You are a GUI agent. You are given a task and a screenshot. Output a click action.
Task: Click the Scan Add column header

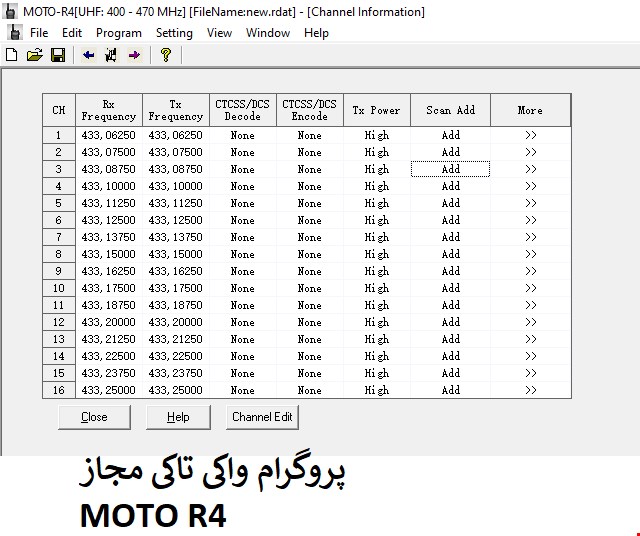(451, 110)
